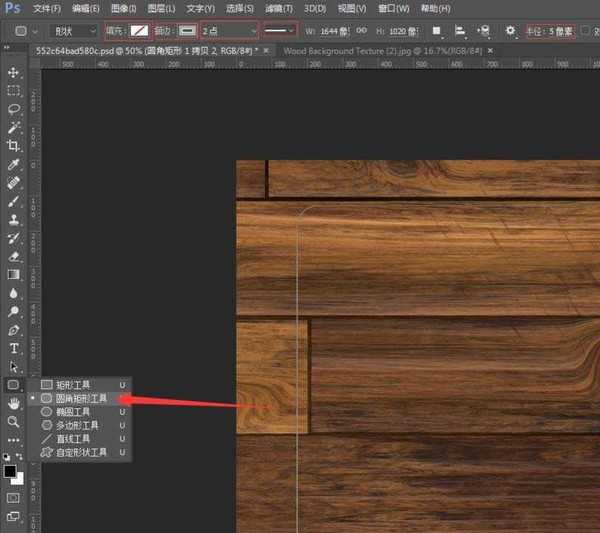Choose 椭圆工具 from the shape flyout
600x533 pixels.
point(73,411)
